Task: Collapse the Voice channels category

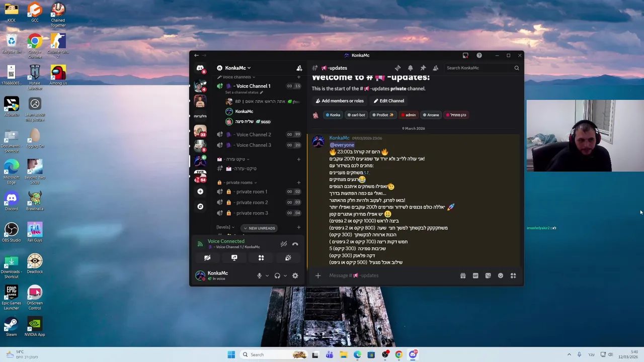Action: point(236,77)
